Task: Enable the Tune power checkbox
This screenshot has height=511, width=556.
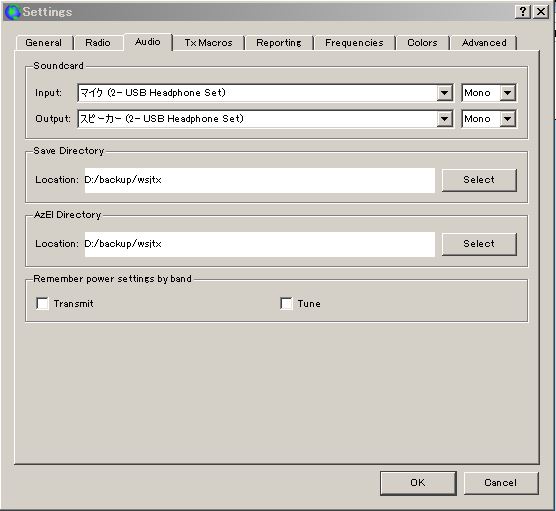Action: pos(286,304)
